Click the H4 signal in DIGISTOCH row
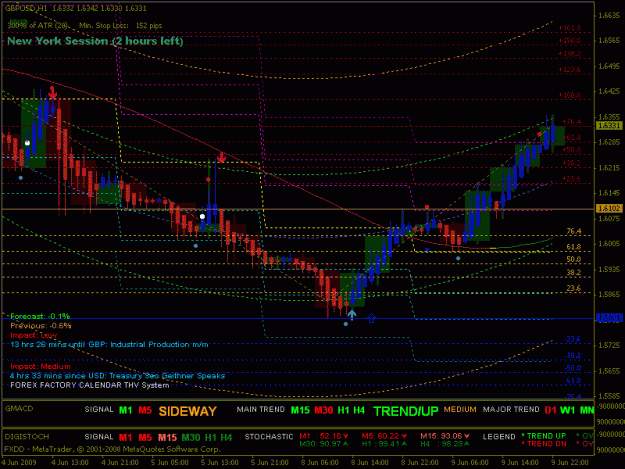 pyautogui.click(x=226, y=438)
